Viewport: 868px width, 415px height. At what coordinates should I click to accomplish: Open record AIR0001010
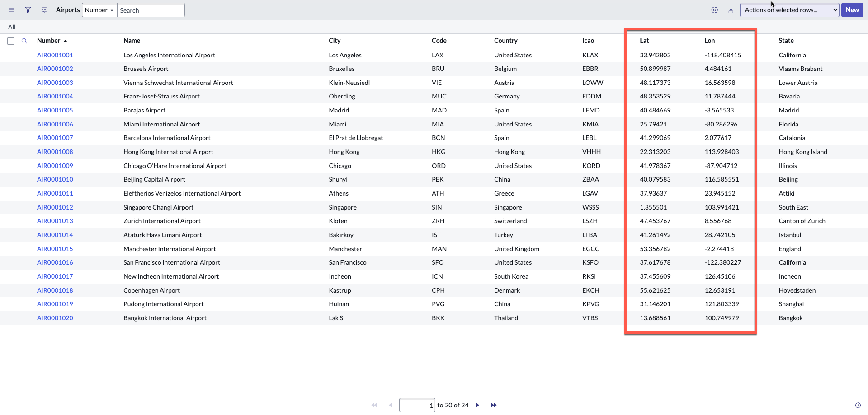(55, 179)
